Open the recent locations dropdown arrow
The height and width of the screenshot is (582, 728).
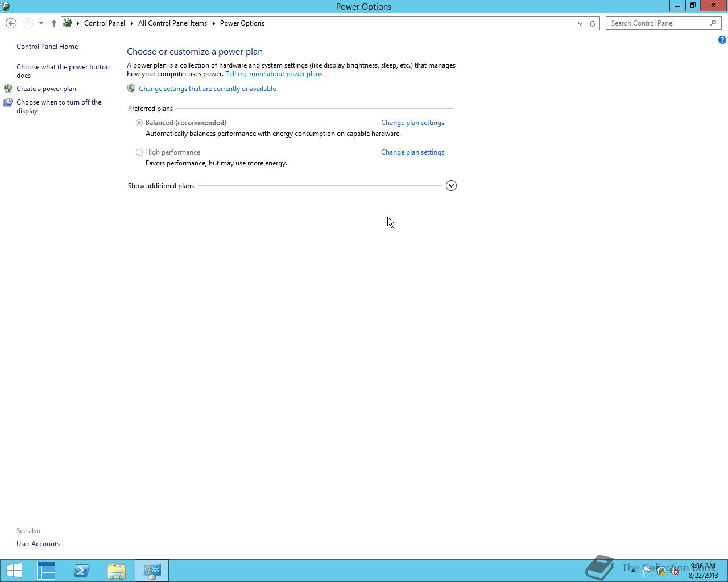point(41,23)
